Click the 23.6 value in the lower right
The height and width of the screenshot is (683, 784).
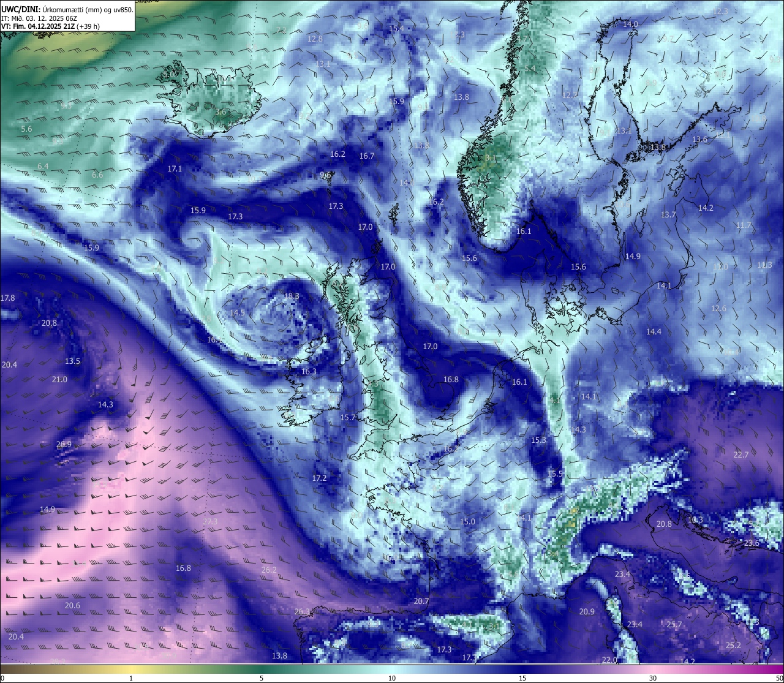752,543
